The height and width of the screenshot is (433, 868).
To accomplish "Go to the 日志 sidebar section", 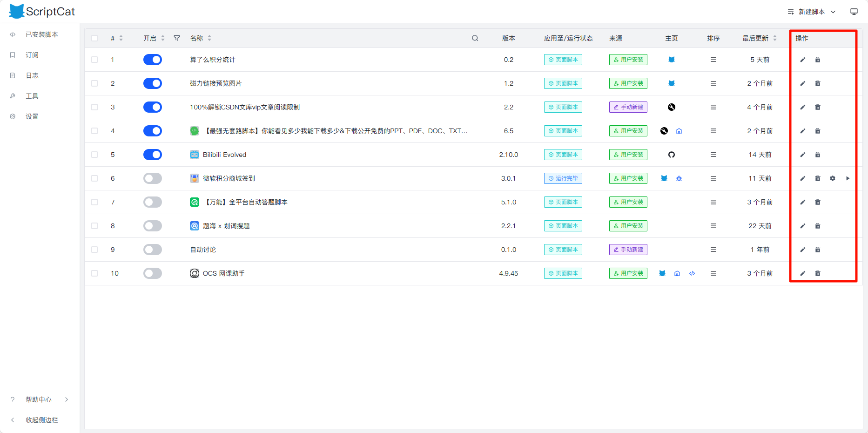I will click(32, 75).
